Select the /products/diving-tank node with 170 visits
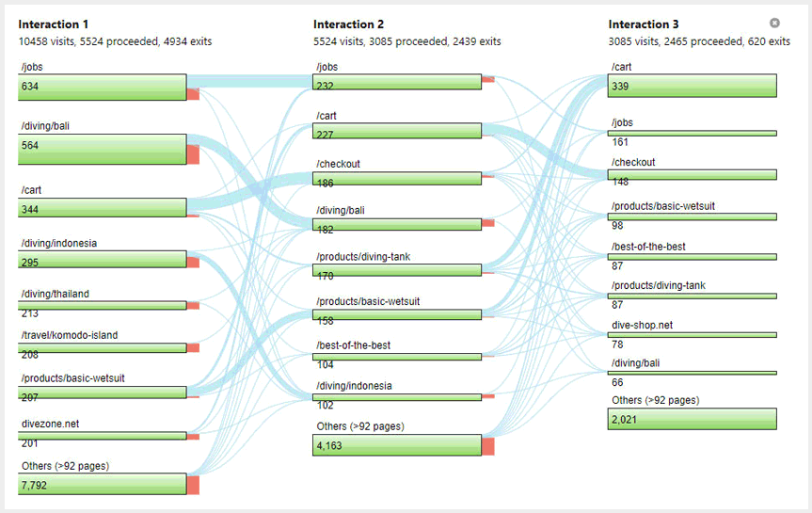The image size is (812, 513). pyautogui.click(x=397, y=271)
